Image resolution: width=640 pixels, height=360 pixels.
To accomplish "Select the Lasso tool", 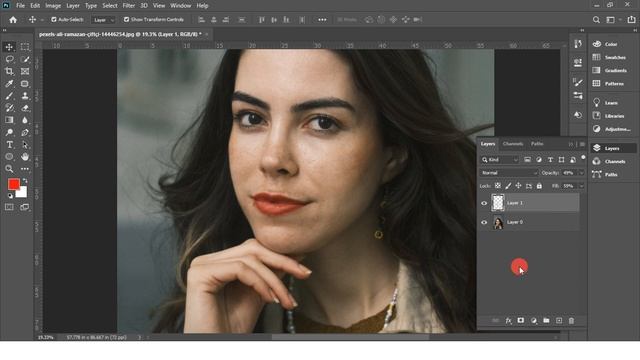I will [x=9, y=59].
